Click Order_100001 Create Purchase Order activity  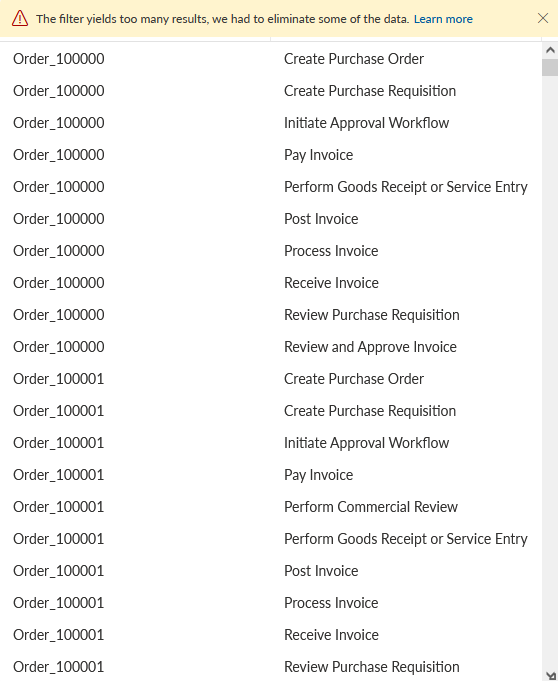[353, 379]
